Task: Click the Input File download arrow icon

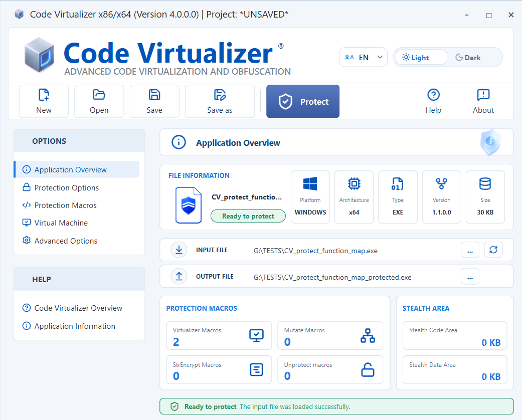Action: tap(179, 250)
